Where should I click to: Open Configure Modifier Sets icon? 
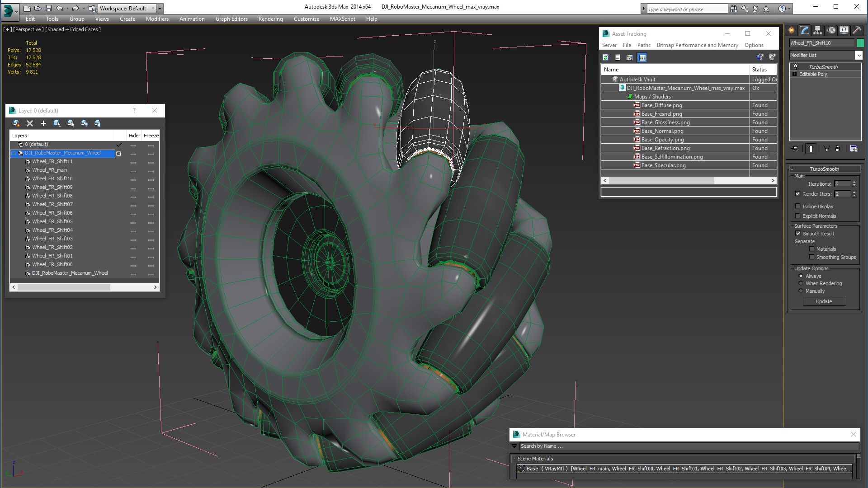point(854,148)
